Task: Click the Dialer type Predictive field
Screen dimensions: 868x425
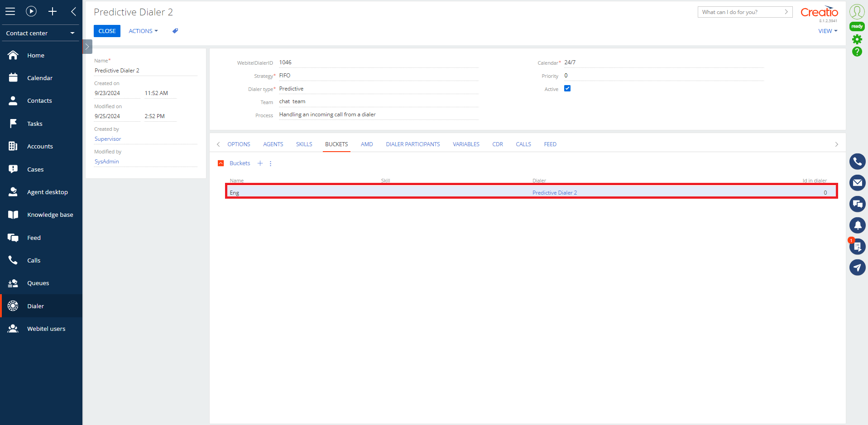Action: (x=378, y=89)
